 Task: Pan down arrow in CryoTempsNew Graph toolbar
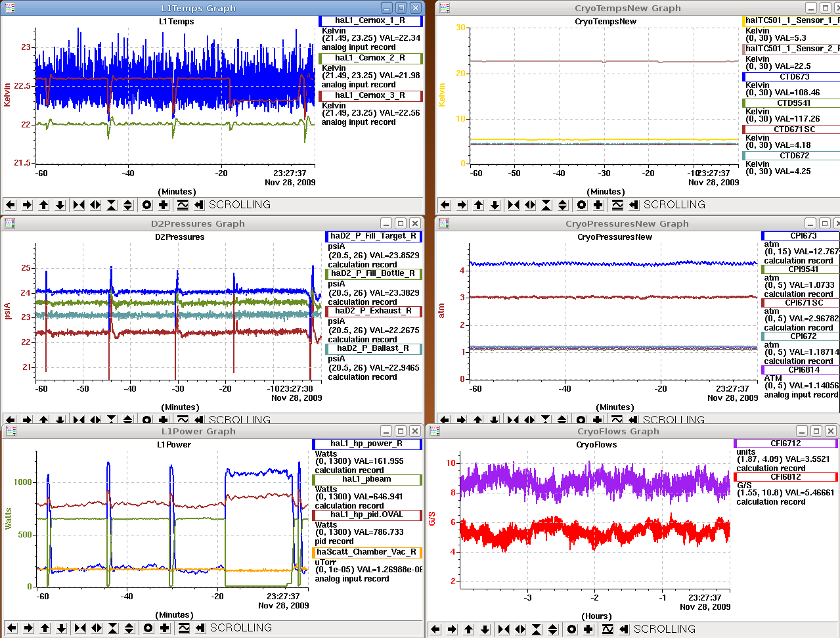coord(495,205)
